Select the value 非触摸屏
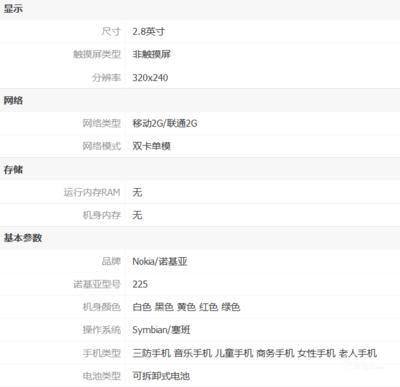The width and height of the screenshot is (400, 387). (151, 54)
